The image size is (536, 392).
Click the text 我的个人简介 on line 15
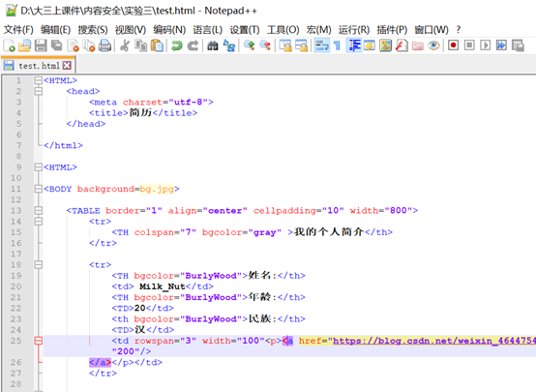click(x=329, y=232)
